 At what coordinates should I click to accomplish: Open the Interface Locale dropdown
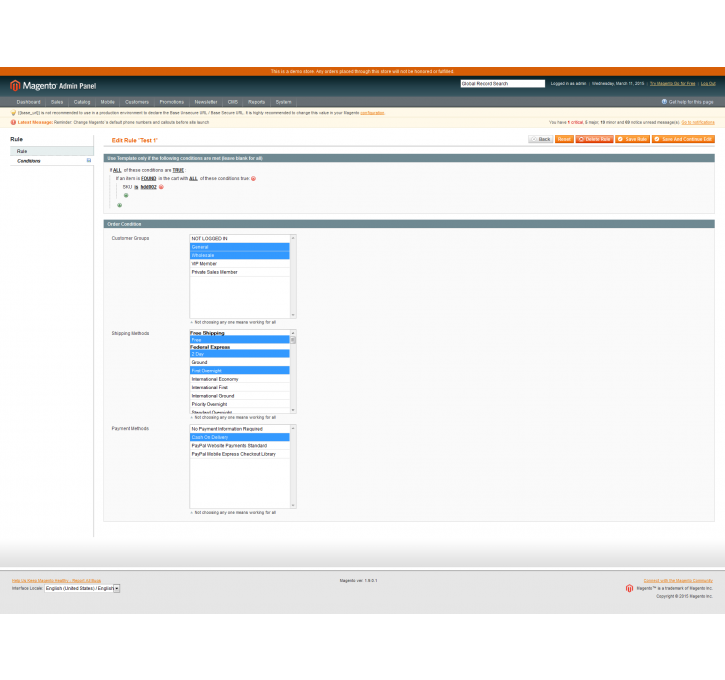click(x=82, y=588)
